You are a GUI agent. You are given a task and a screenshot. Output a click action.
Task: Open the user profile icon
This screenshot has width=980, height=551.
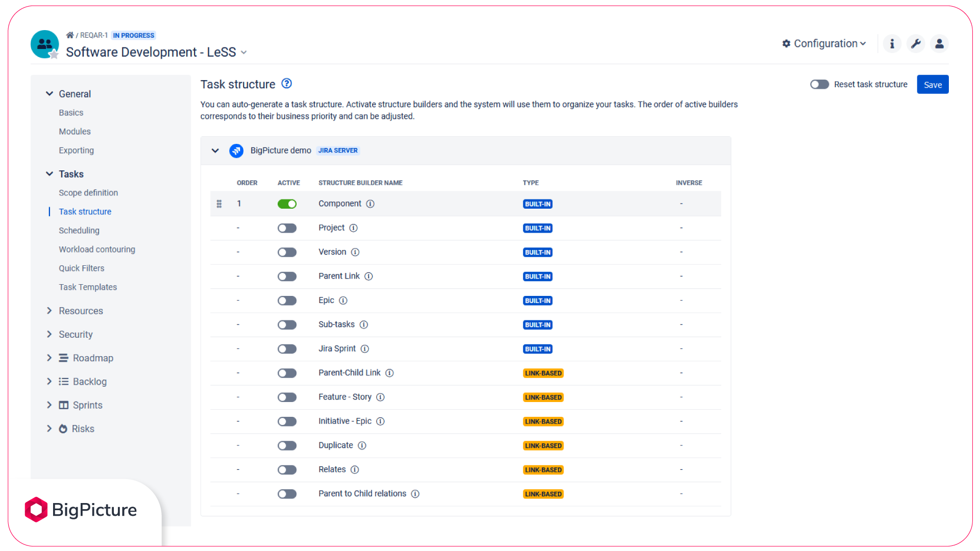[939, 44]
